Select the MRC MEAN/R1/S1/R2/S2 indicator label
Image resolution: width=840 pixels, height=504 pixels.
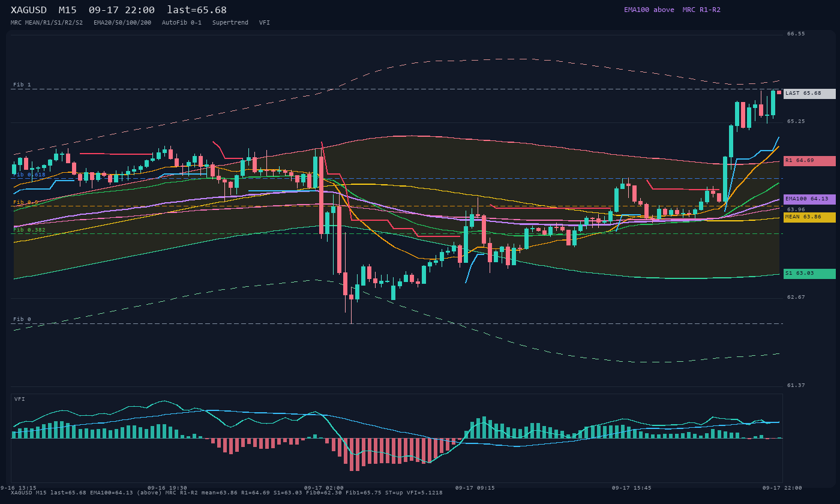pos(47,23)
